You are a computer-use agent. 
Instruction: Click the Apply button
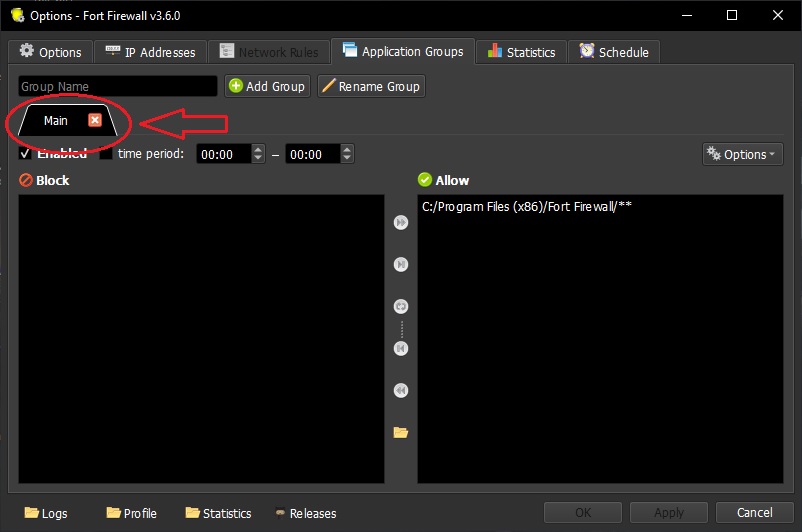point(669,512)
